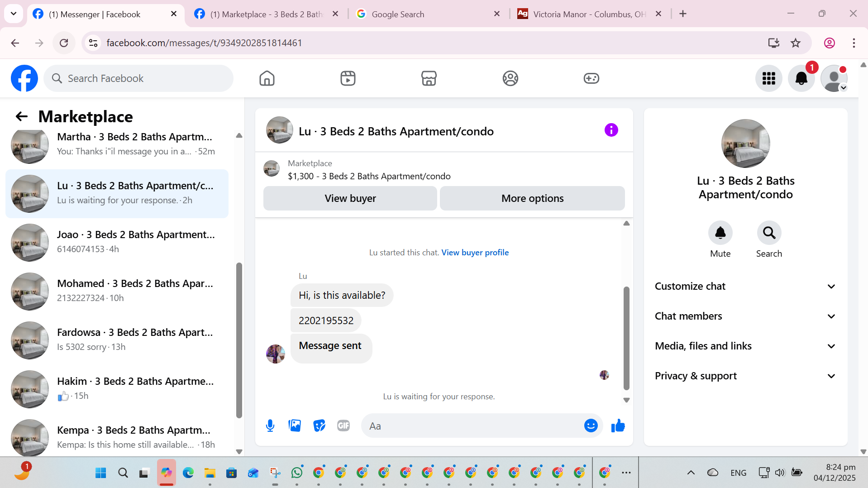This screenshot has width=868, height=488.
Task: Show hidden system tray icons
Action: [691, 473]
